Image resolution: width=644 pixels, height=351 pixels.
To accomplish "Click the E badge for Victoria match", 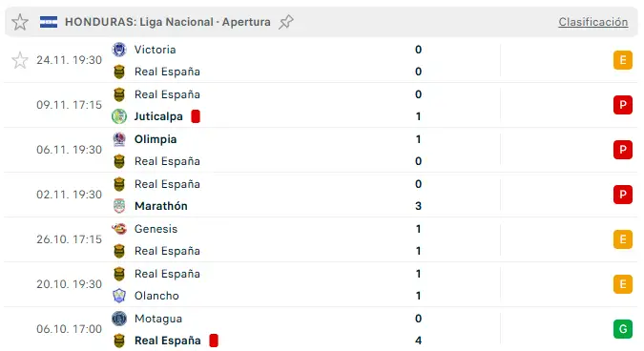I will [x=623, y=60].
